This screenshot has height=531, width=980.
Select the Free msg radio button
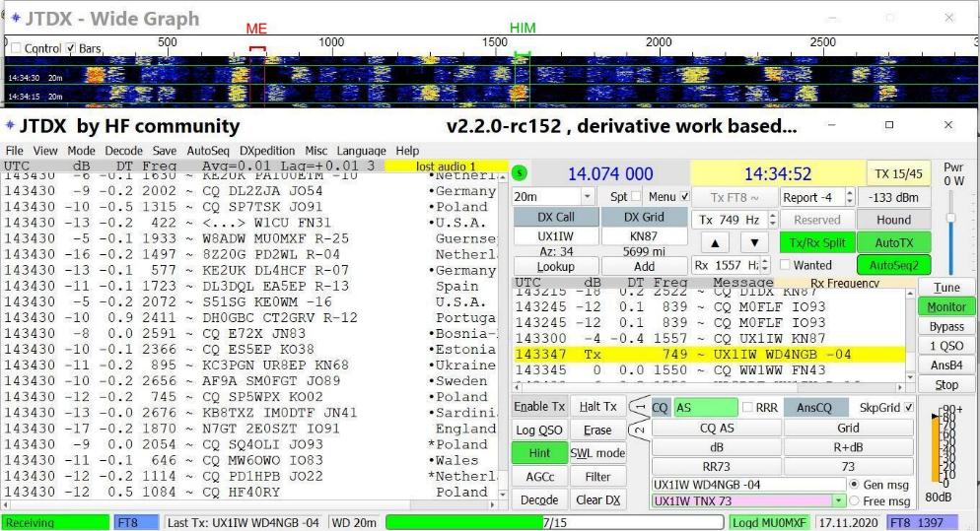[854, 501]
